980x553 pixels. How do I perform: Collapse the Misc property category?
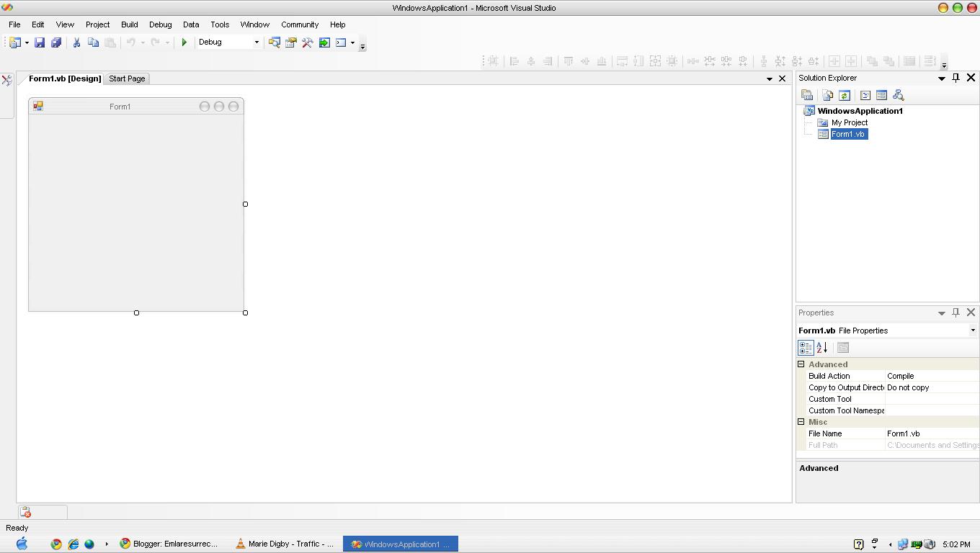click(x=801, y=422)
